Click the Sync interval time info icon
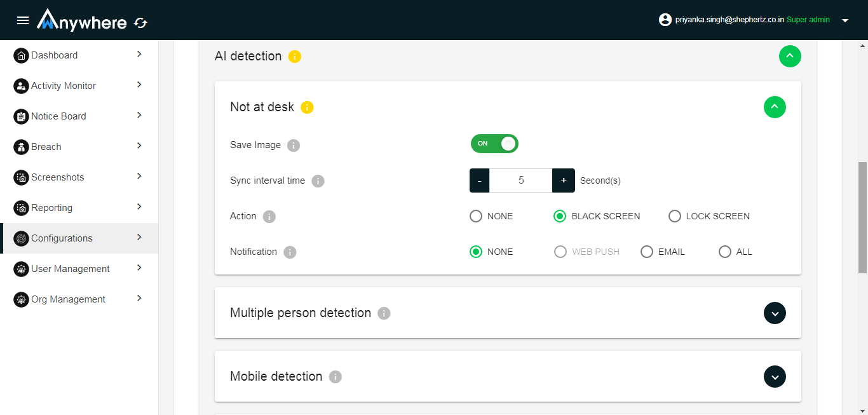 point(318,181)
